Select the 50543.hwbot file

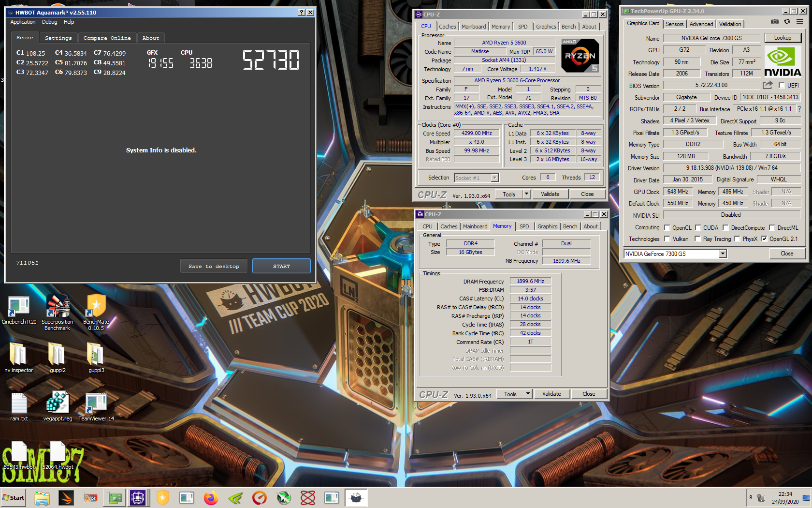click(x=19, y=455)
